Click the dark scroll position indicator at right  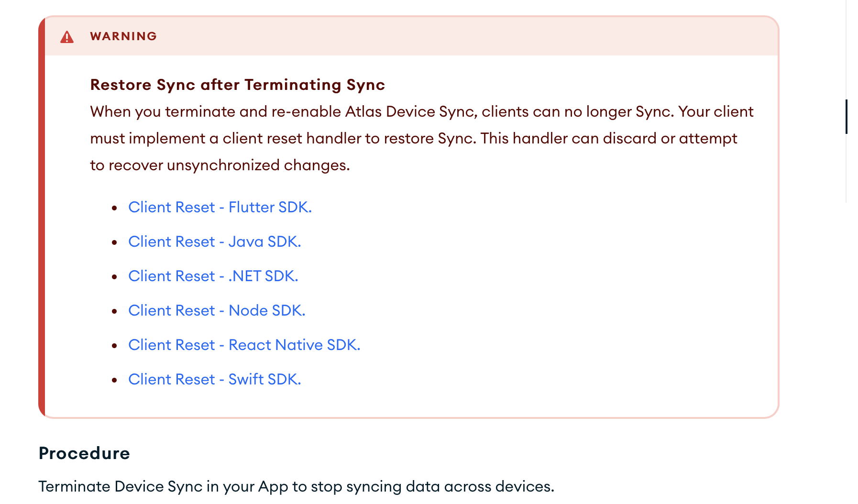click(847, 117)
